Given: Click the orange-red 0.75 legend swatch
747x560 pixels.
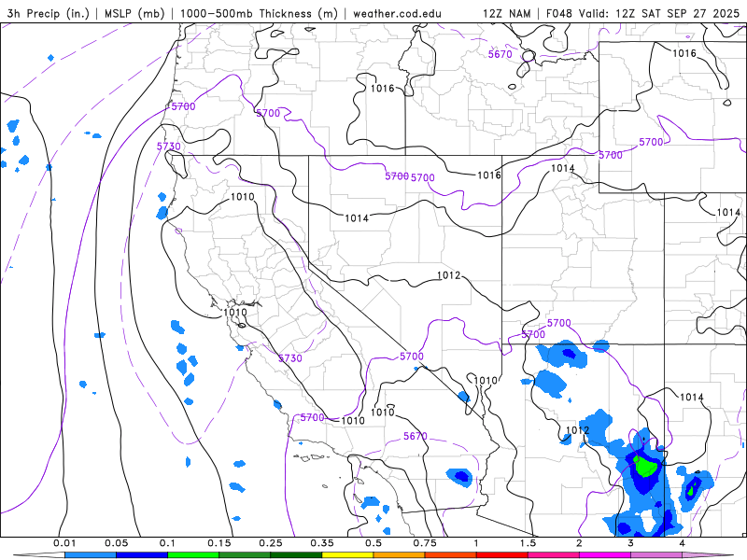Looking at the screenshot, I should 451,554.
